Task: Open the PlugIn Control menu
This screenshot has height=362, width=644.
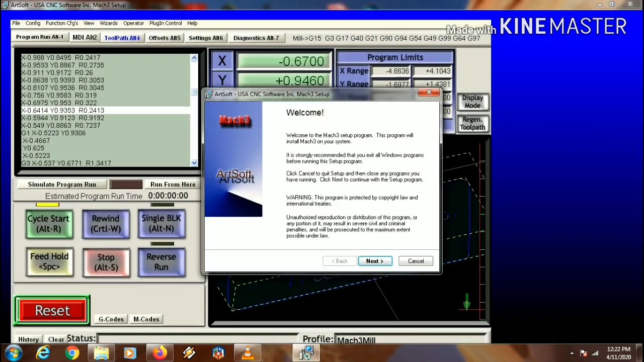Action: point(166,23)
